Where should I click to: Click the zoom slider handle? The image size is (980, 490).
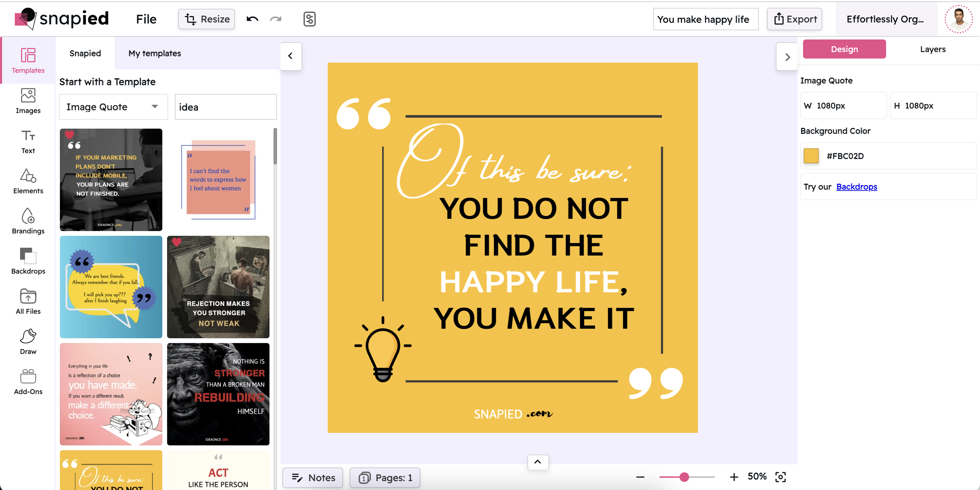684,477
